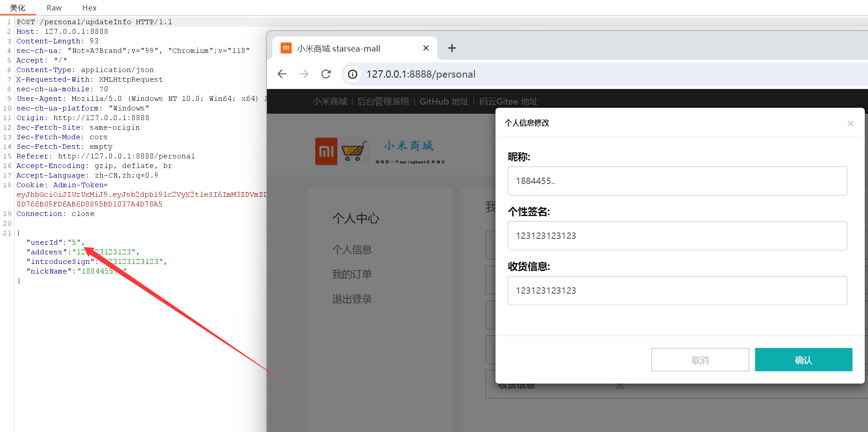Close the 个人信息修改 dialog with X

tap(850, 123)
